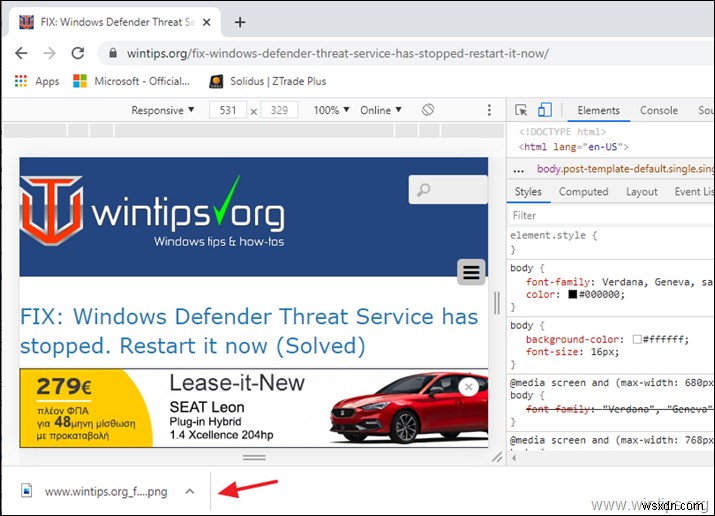
Task: Click the padlock site info icon
Action: (113, 53)
